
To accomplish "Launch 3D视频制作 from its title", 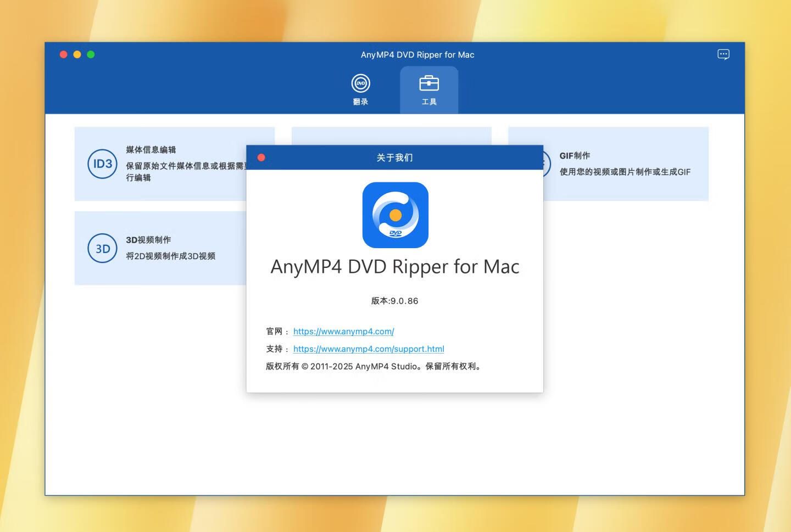I will pos(148,240).
